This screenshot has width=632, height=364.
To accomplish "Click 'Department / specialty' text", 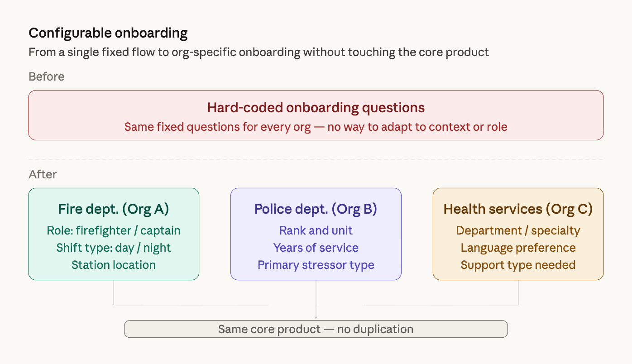I will pyautogui.click(x=518, y=230).
